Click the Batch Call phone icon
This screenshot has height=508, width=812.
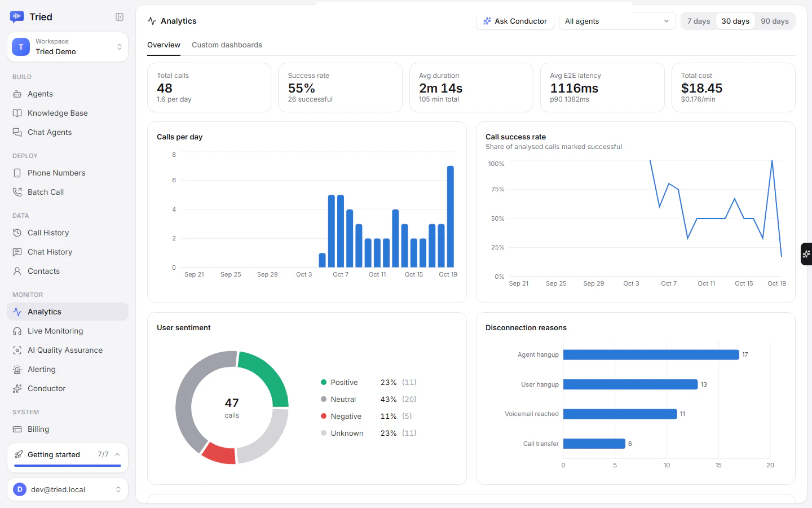tap(17, 192)
